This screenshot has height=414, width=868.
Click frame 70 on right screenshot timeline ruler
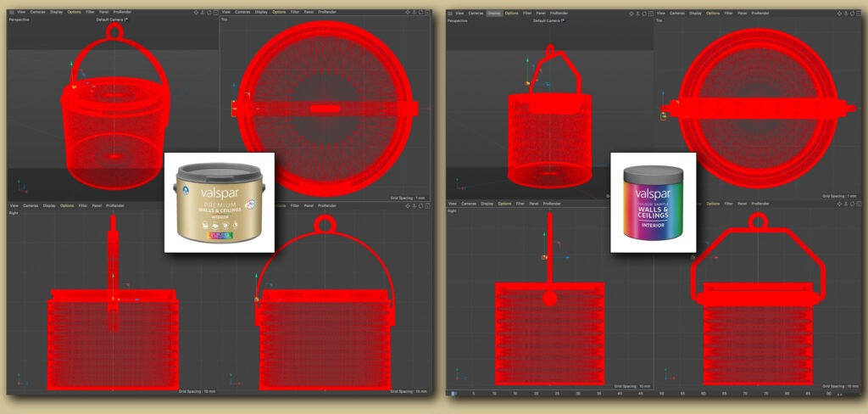pos(745,394)
